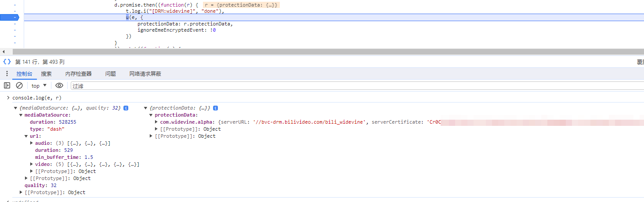Focus the 过滤 filter input field

(357, 86)
